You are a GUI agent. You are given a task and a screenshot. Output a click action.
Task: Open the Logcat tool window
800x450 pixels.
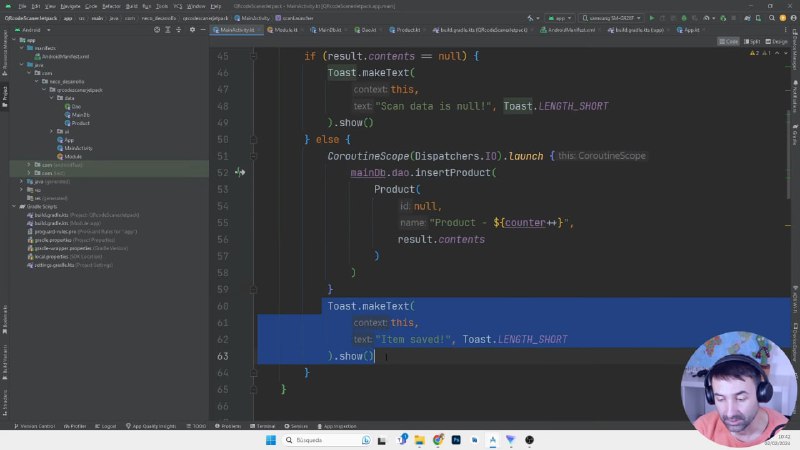[106, 426]
